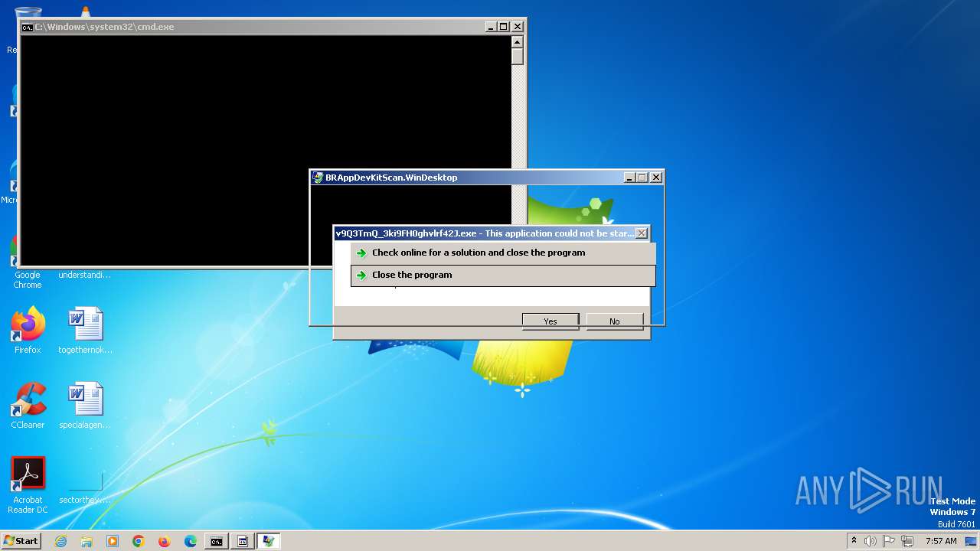Launch Windows Media Player from the taskbar

[x=113, y=541]
